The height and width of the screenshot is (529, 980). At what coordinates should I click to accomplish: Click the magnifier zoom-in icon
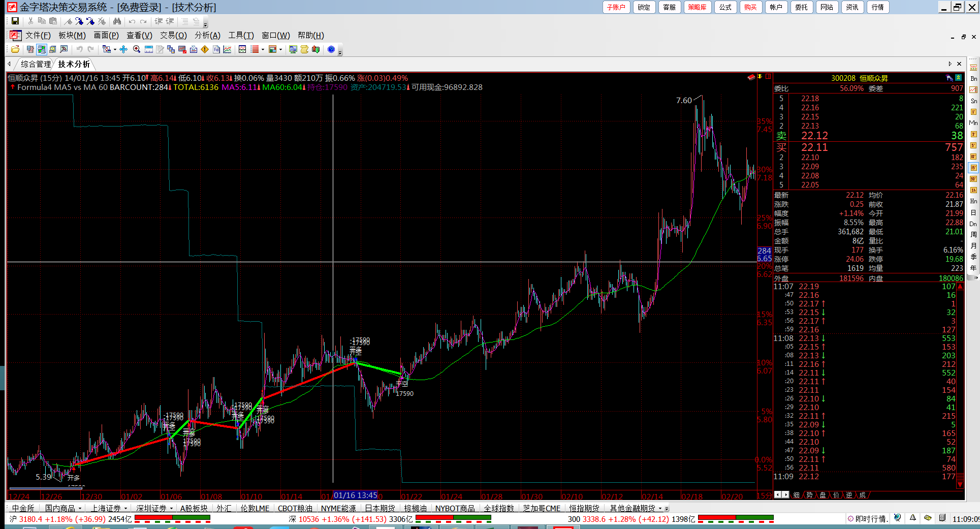[137, 49]
